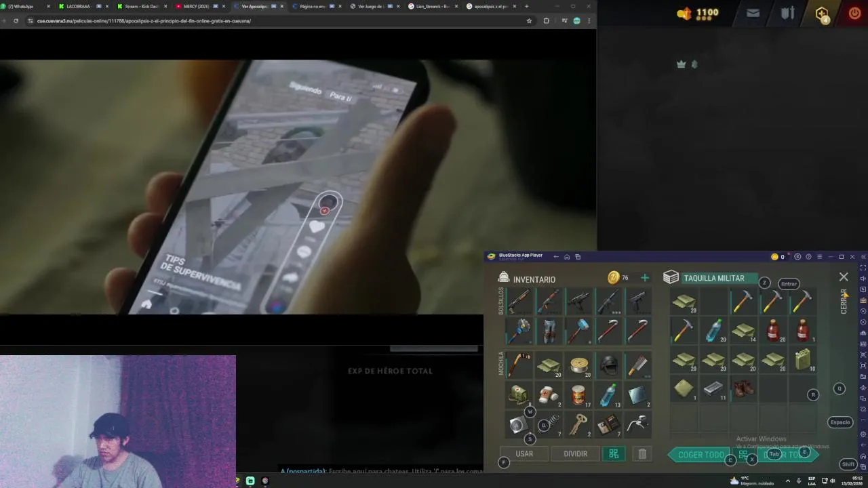Open the weather widget in taskbar

(752, 481)
